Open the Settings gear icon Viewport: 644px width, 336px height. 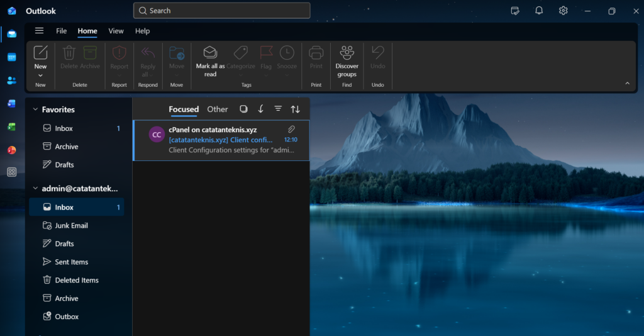point(563,11)
